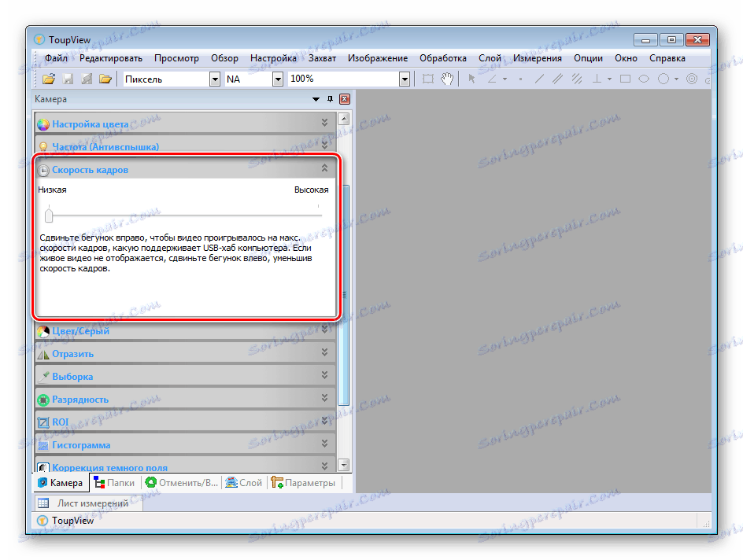Open the NA magnification dropdown

[x=278, y=79]
